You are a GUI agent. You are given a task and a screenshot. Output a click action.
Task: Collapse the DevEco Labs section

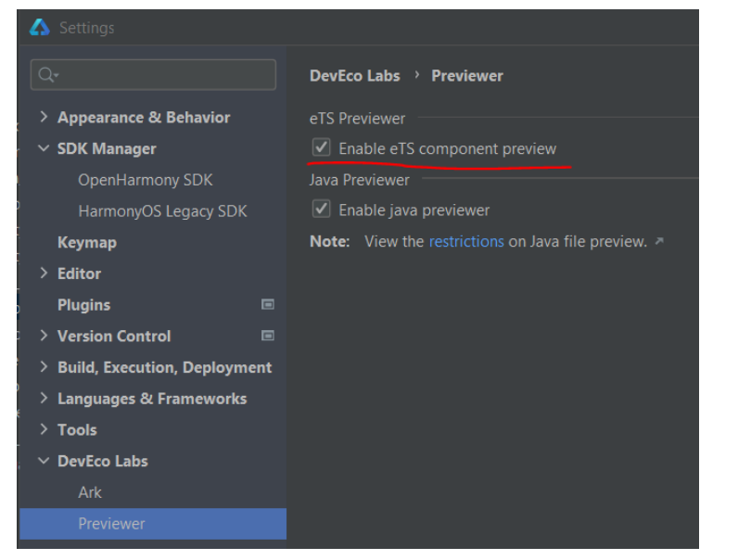point(44,461)
